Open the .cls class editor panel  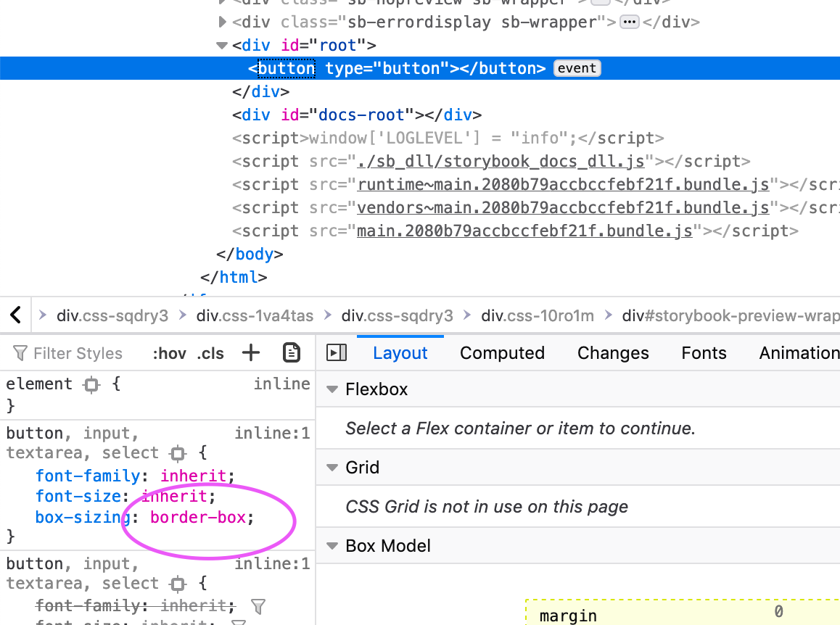tap(210, 353)
